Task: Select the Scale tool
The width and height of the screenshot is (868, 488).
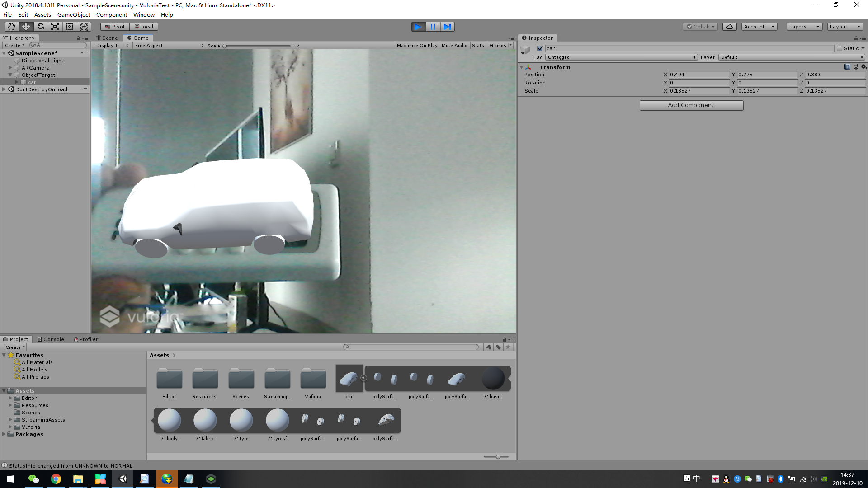Action: (55, 27)
